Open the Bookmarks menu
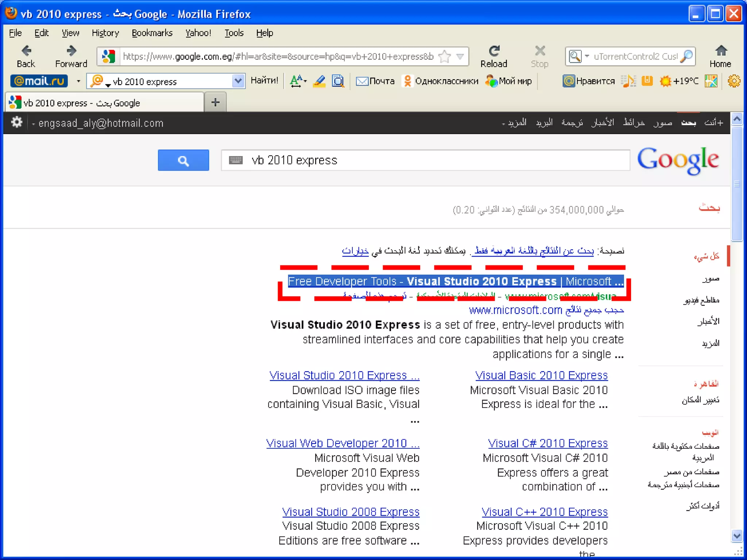747x560 pixels. pos(152,33)
